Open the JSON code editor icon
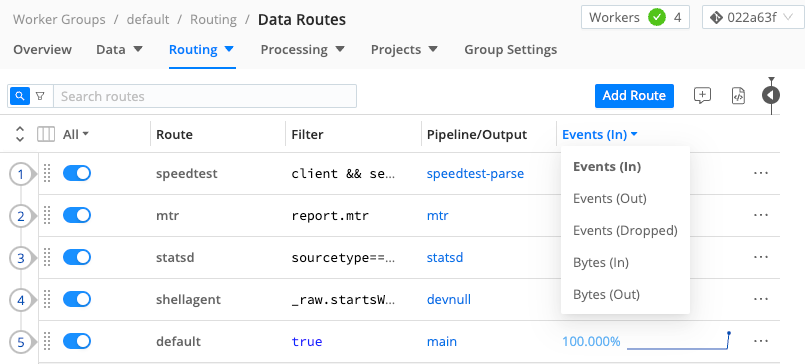The height and width of the screenshot is (364, 805). pyautogui.click(x=738, y=95)
